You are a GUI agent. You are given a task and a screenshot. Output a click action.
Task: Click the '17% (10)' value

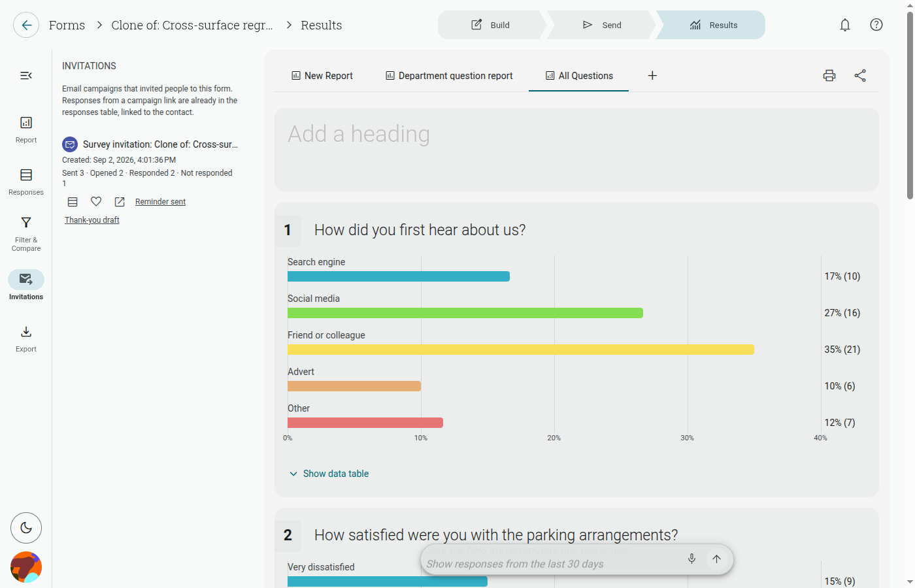point(842,276)
